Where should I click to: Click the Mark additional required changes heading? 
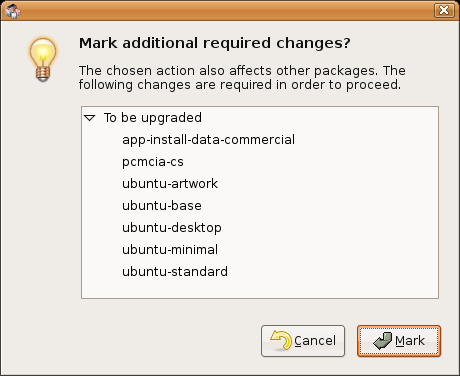coord(215,43)
